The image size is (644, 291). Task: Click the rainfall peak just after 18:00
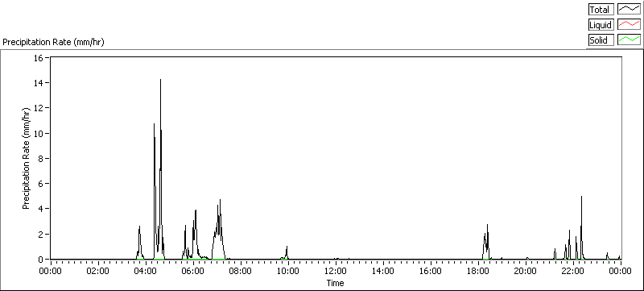point(488,225)
